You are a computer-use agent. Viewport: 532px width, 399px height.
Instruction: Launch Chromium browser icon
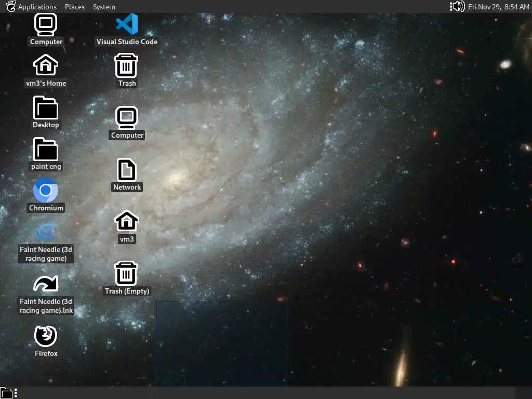tap(46, 190)
